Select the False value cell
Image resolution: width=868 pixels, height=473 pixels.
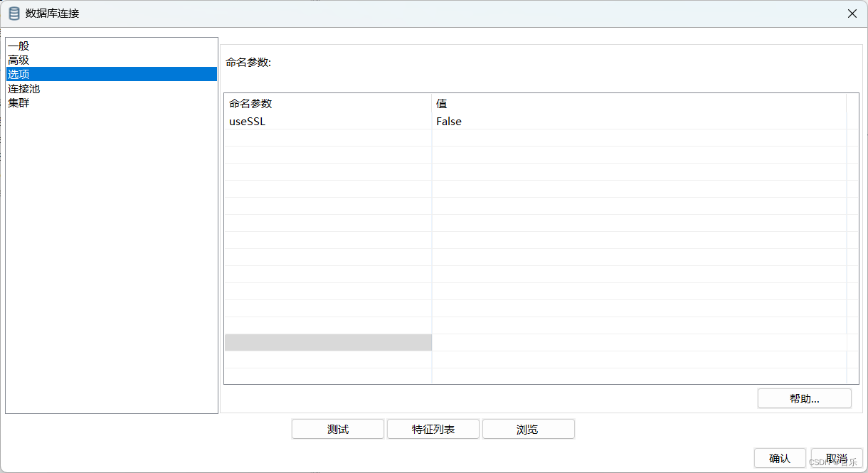(639, 121)
